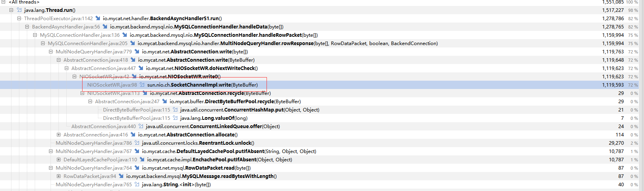Click the 40 value for String.<init>
644x191 pixels.
[x=621, y=185]
